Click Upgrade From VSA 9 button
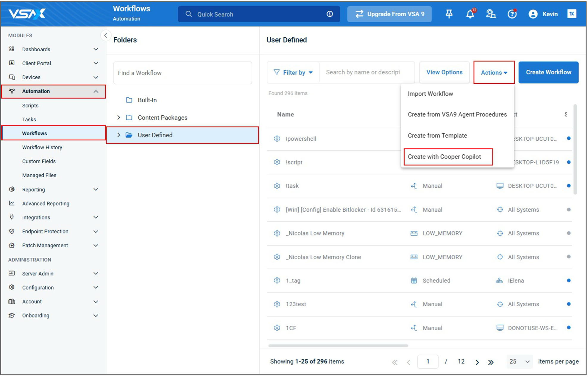588x377 pixels. pos(389,14)
